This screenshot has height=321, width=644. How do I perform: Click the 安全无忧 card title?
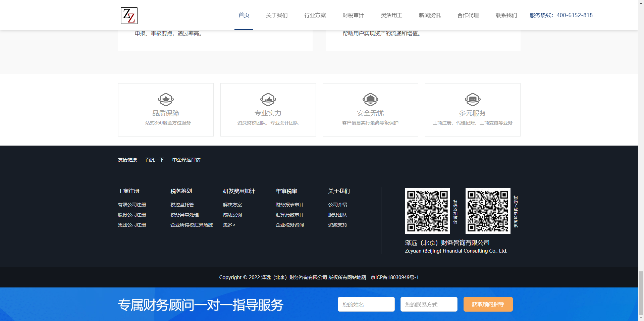[x=370, y=113]
